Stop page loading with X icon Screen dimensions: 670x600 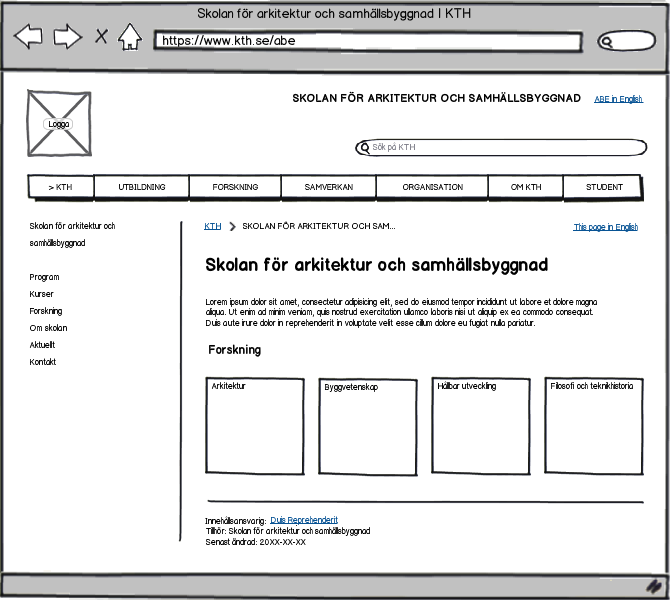(101, 36)
